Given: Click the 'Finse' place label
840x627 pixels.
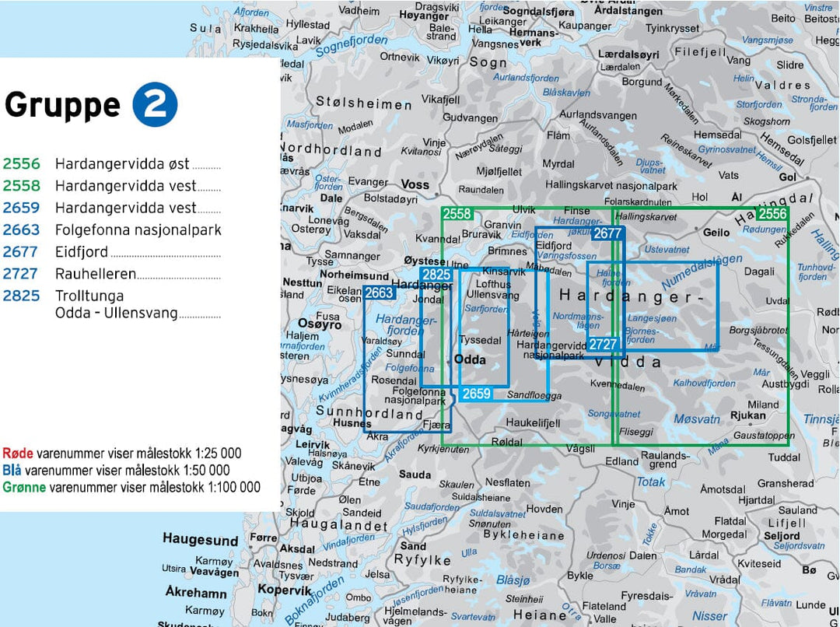Looking at the screenshot, I should point(576,211).
